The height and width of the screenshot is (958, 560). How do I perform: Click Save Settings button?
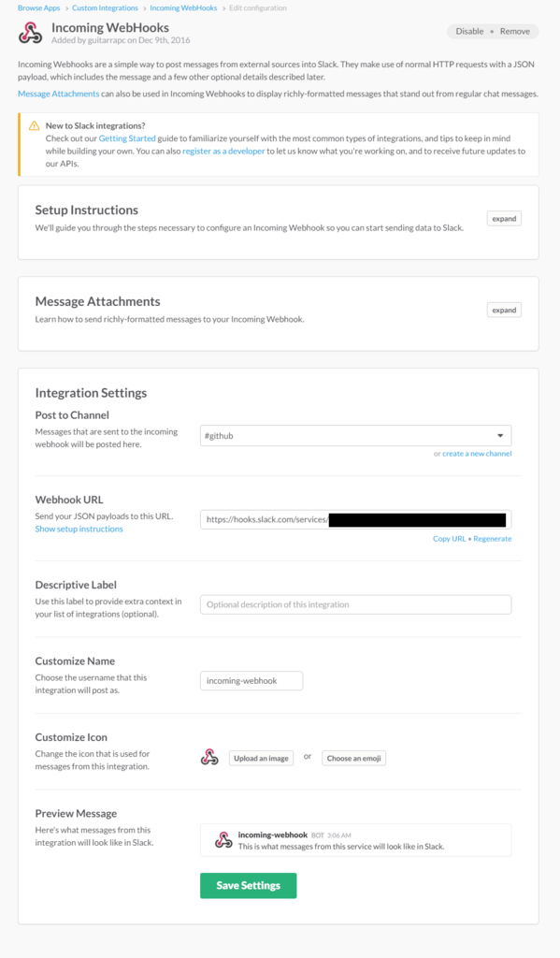[249, 885]
